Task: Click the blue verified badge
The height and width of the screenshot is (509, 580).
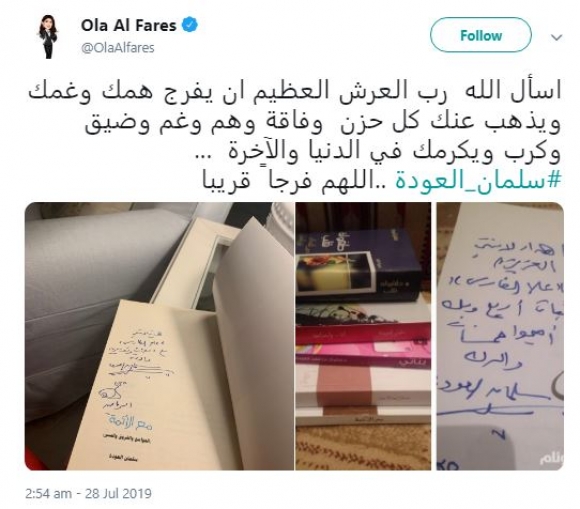Action: [x=190, y=25]
